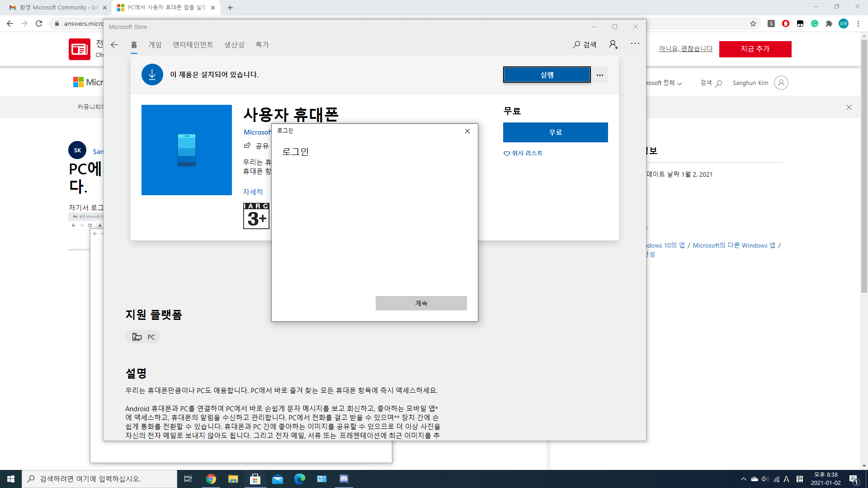Click the Windows taskbar search box

(x=99, y=479)
